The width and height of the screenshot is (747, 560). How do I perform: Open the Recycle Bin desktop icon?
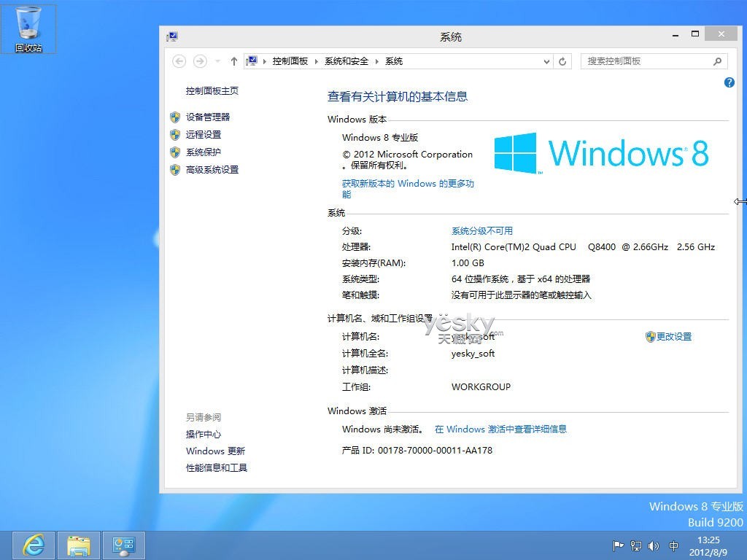pos(28,28)
